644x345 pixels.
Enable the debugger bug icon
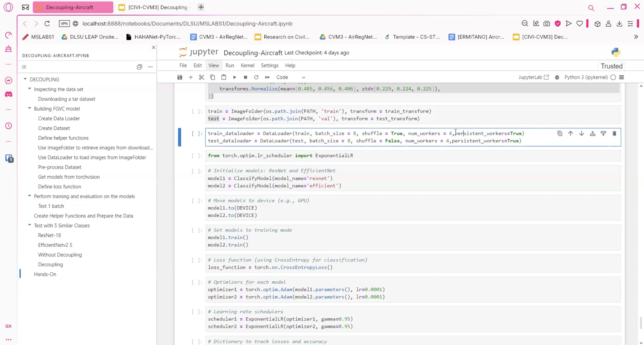click(557, 77)
